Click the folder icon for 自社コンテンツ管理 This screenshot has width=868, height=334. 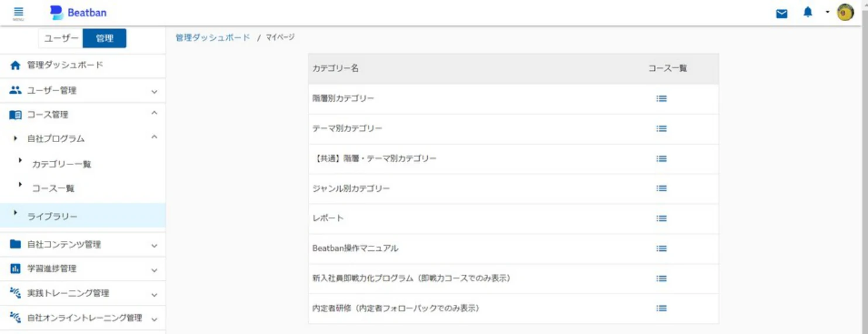(15, 244)
